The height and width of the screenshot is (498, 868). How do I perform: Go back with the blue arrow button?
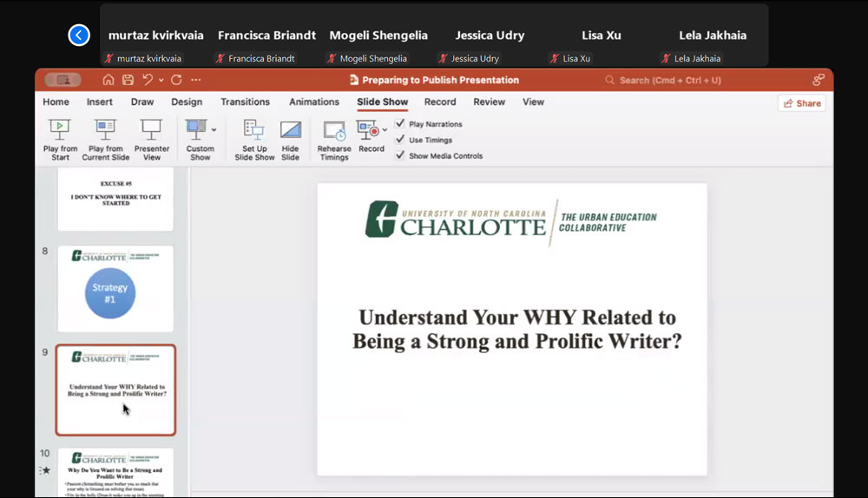79,36
